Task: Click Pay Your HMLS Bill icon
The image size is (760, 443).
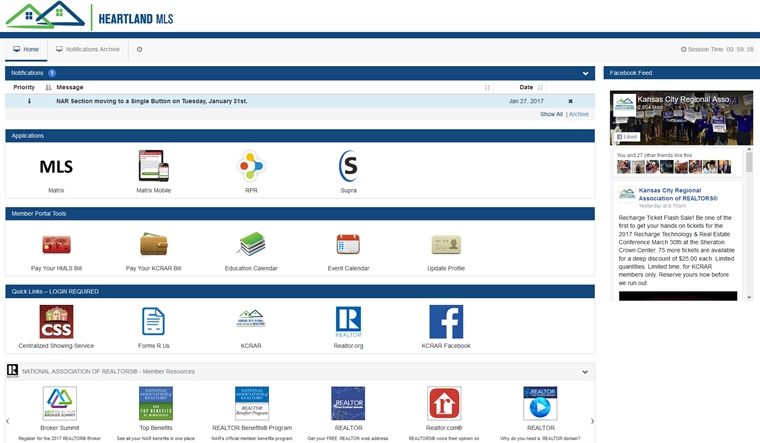Action: pos(57,245)
